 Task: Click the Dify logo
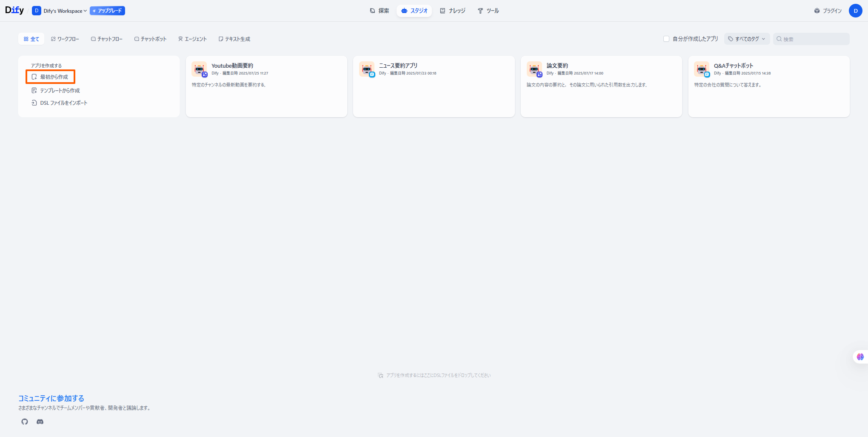coord(14,10)
